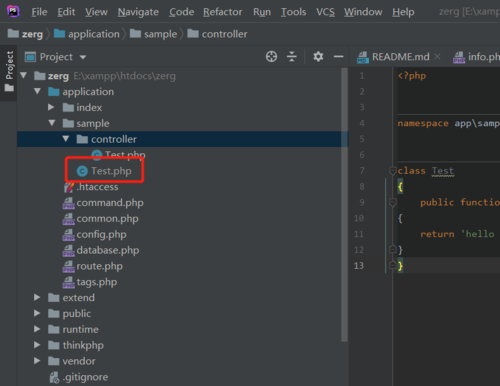500x386 pixels.
Task: Click the controller breadcrumb
Action: [217, 34]
